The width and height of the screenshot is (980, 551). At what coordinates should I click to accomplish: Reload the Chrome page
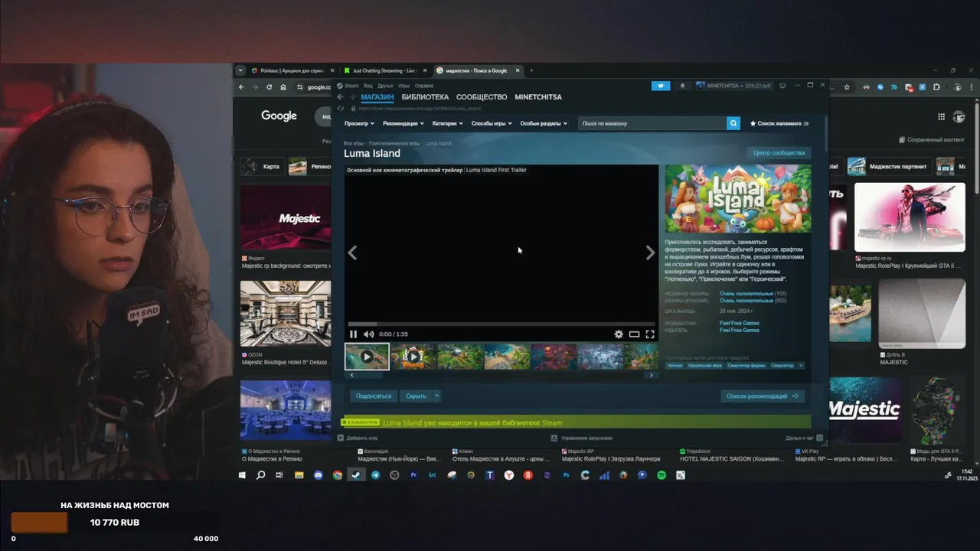[x=269, y=87]
